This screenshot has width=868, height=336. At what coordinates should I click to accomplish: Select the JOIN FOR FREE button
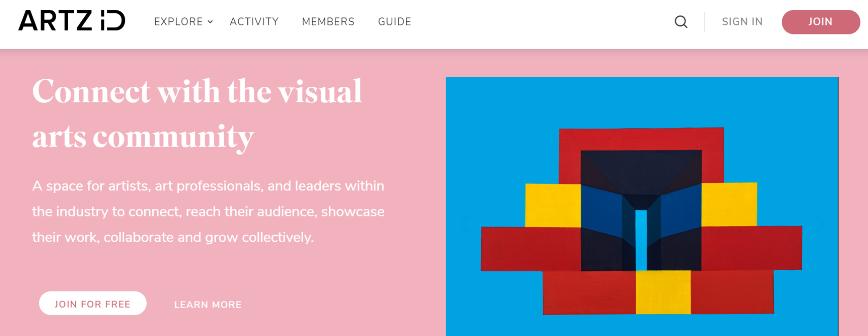click(93, 303)
